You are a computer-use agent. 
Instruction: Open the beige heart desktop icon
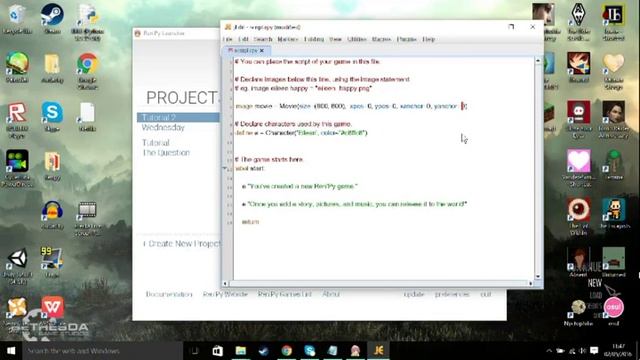[613, 71]
